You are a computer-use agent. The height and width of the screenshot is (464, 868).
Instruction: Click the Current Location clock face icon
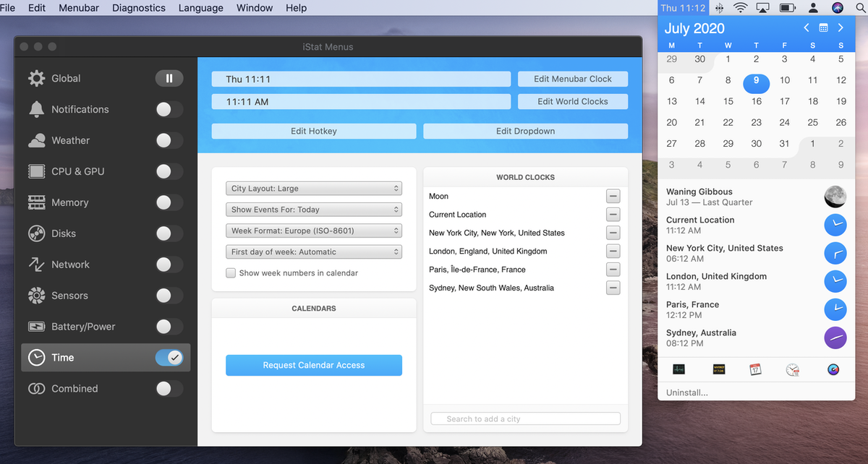pyautogui.click(x=835, y=225)
